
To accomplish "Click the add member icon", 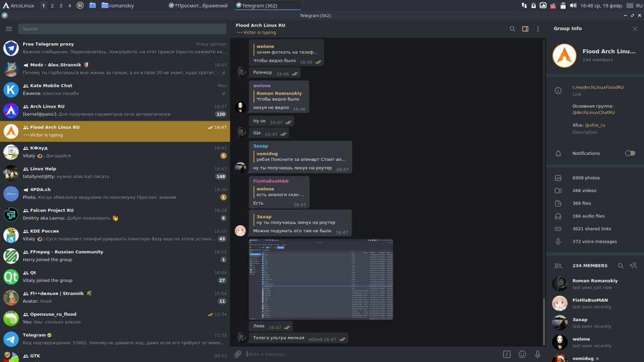I will (633, 265).
